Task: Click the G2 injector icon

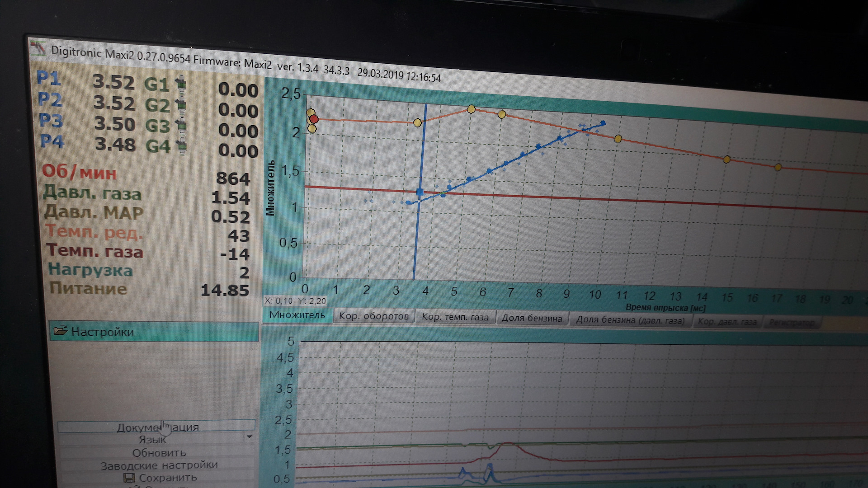Action: (181, 105)
